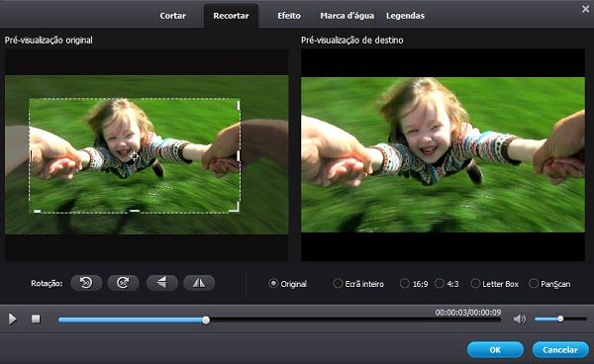Viewport: 594px width, 364px height.
Task: Open the Efeito tab
Action: point(289,16)
